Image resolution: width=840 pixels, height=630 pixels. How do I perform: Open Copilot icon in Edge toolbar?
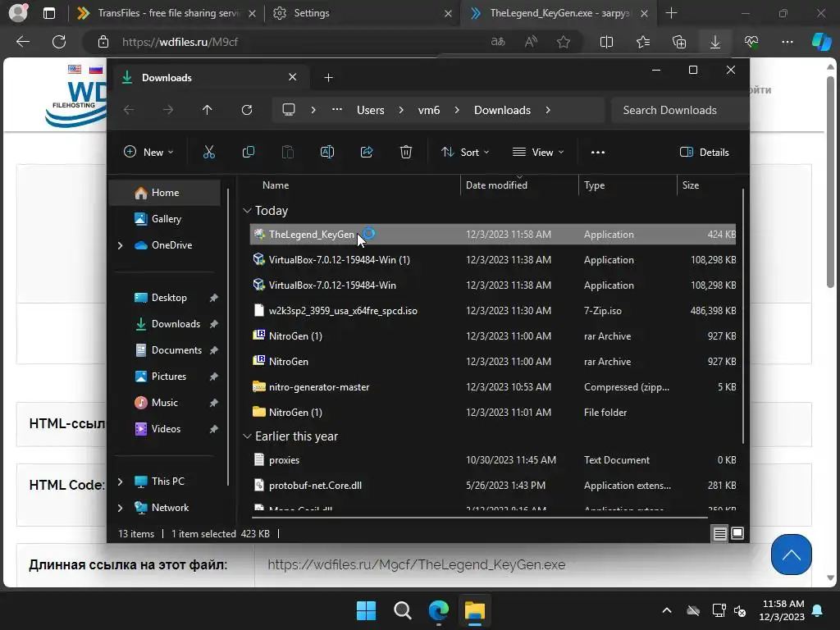822,42
